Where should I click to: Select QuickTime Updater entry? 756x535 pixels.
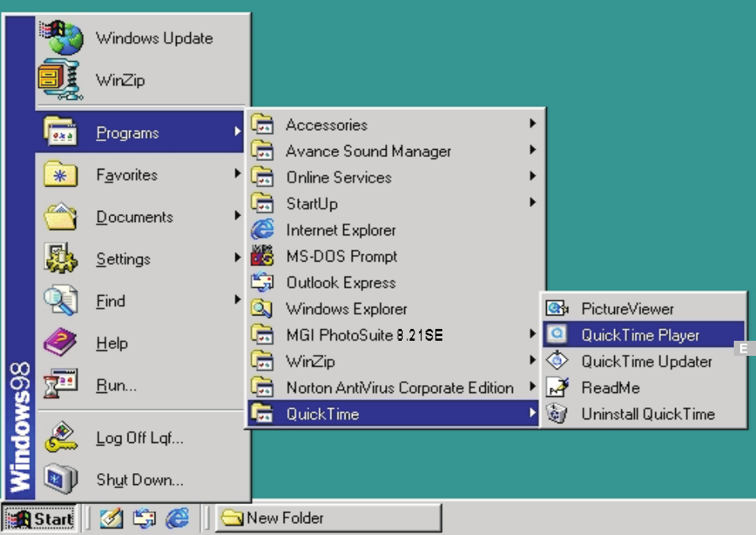tap(643, 361)
